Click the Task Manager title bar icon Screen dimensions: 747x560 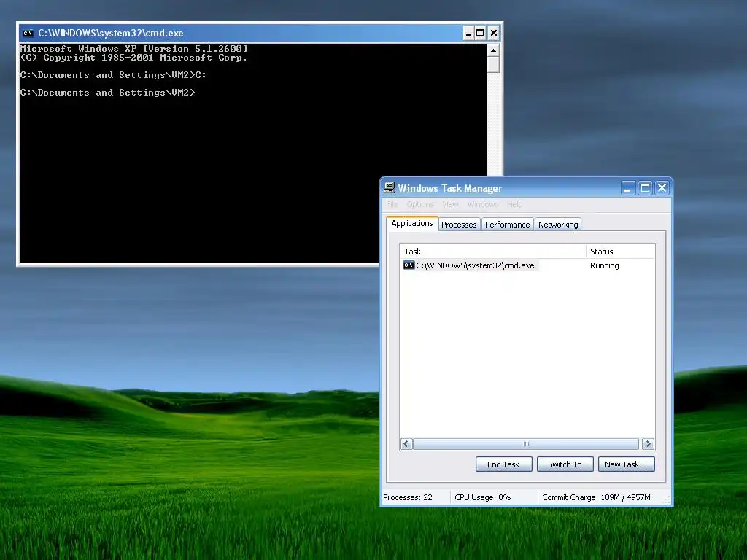pyautogui.click(x=390, y=187)
